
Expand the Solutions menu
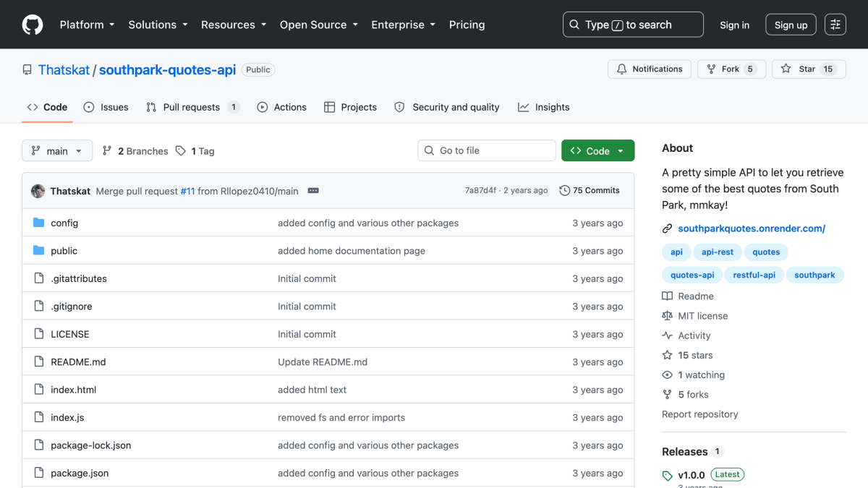158,25
